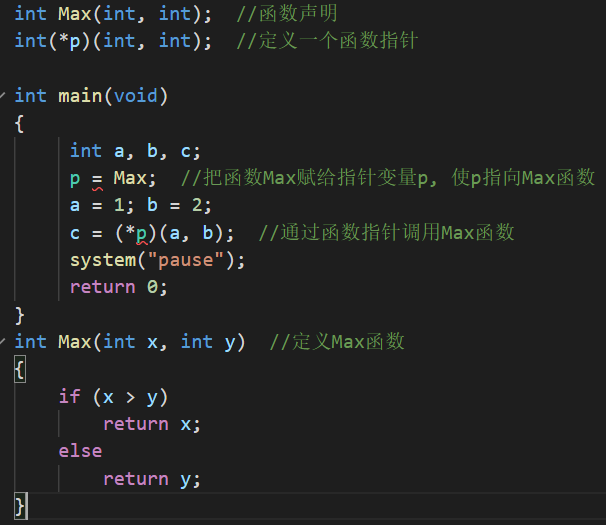
Task: Click the "system" function call
Action: [x=103, y=260]
